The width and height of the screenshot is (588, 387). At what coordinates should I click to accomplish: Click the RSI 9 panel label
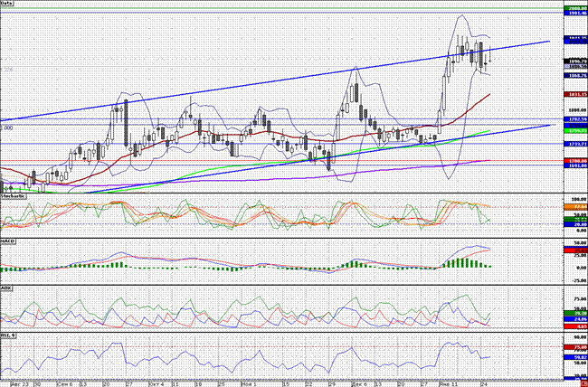tap(8, 335)
